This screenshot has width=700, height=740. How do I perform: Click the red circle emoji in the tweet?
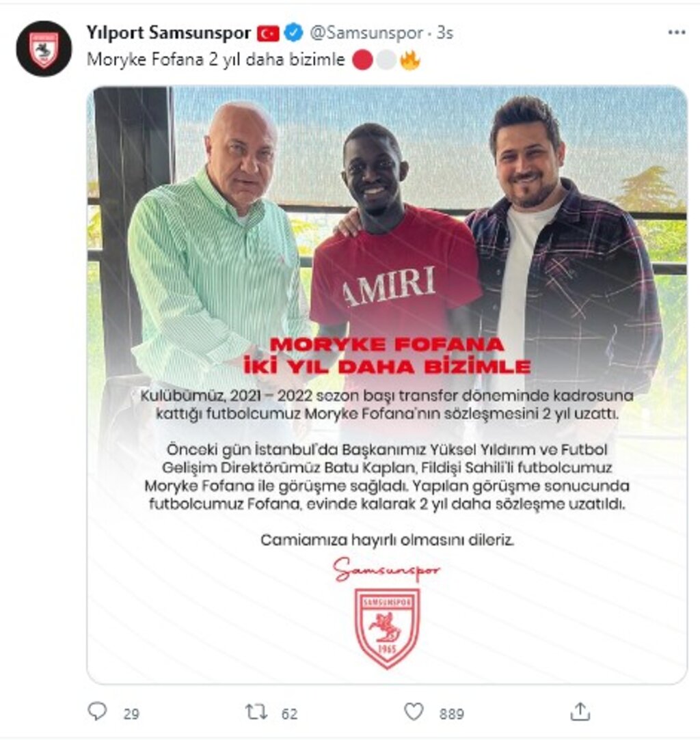coord(362,60)
